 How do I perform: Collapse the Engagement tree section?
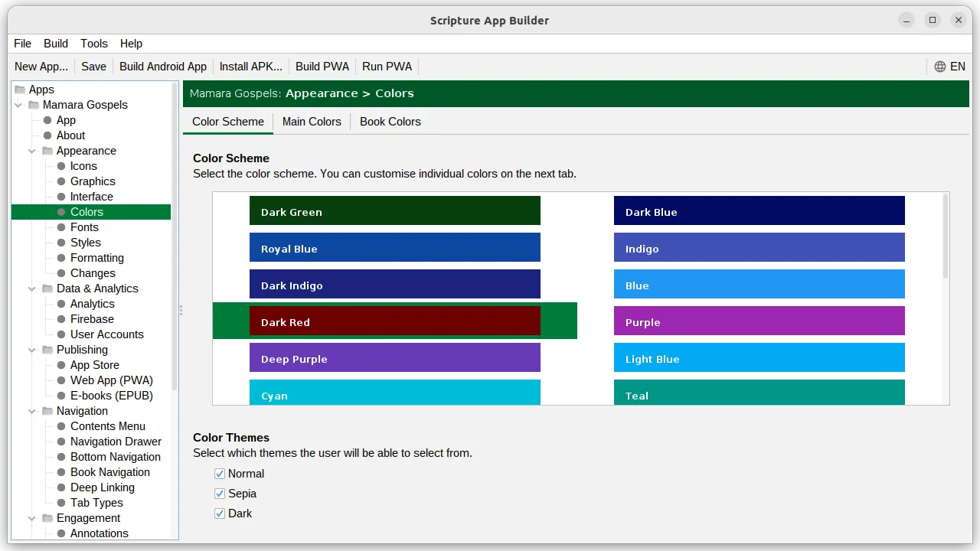[x=32, y=518]
